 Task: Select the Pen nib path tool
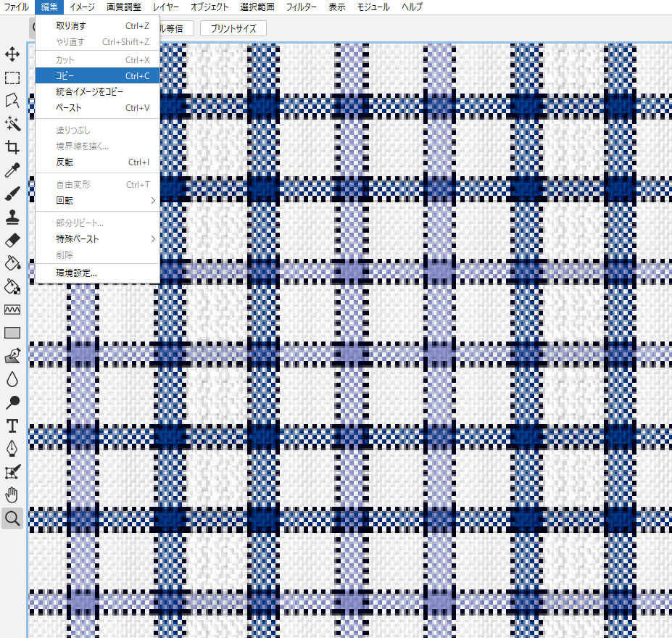point(12,449)
